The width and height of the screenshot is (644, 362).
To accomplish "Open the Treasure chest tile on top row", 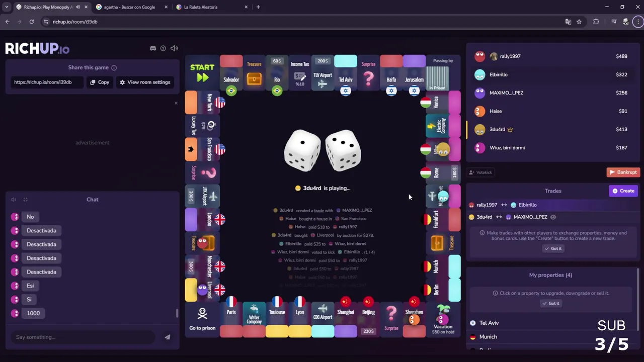I will [x=254, y=73].
